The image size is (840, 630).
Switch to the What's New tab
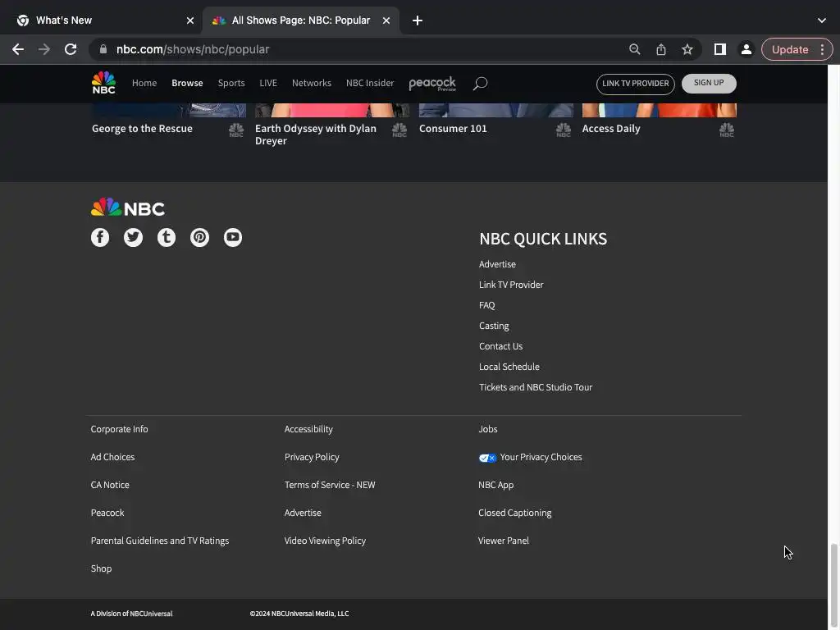tap(102, 21)
